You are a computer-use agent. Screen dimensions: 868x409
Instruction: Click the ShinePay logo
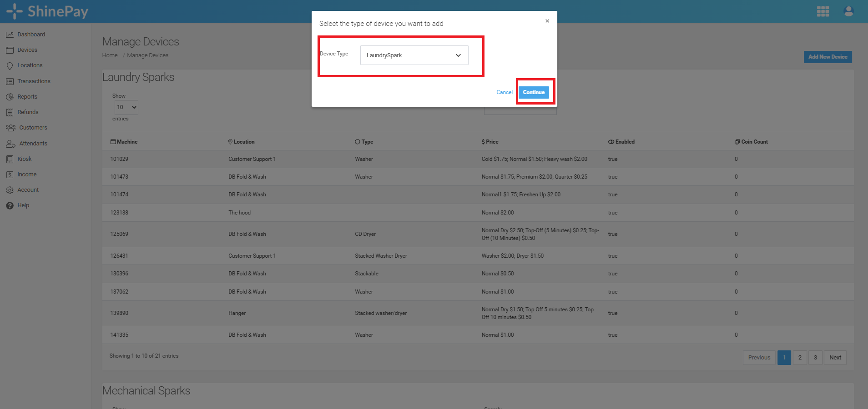coord(47,11)
